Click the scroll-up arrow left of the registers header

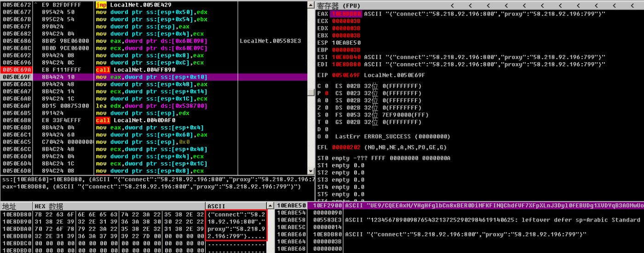tap(311, 4)
